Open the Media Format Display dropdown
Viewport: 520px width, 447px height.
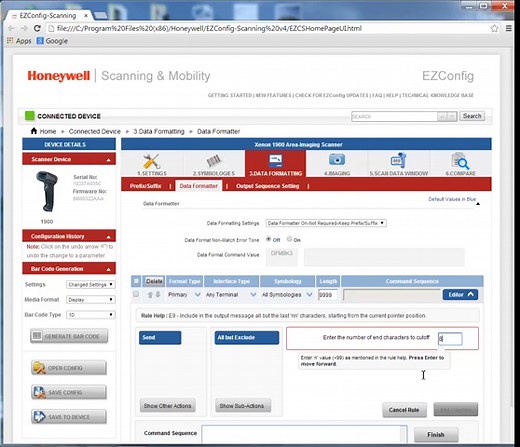click(x=90, y=299)
